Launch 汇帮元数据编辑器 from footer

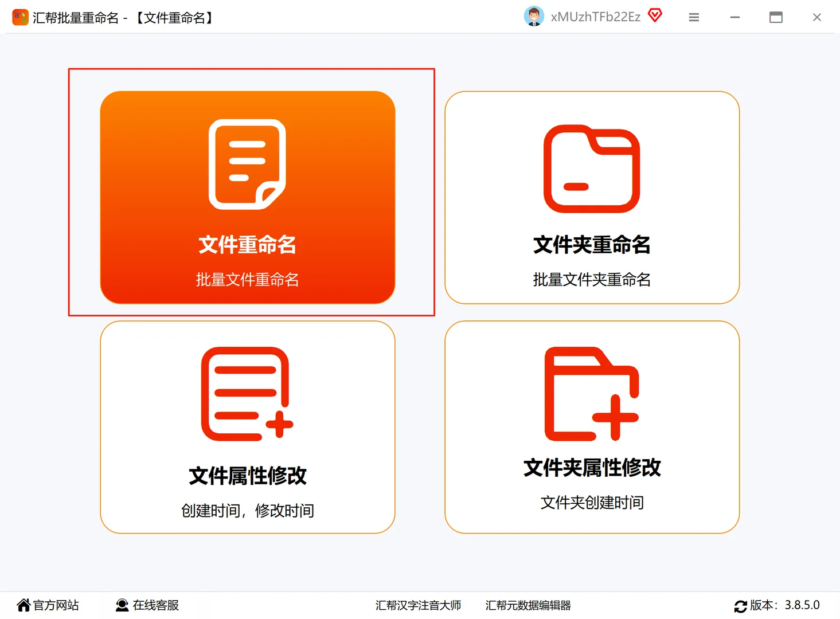click(527, 605)
